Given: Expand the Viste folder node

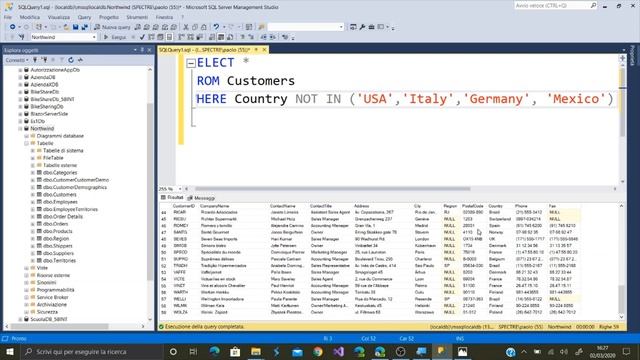Looking at the screenshot, I should [27, 268].
